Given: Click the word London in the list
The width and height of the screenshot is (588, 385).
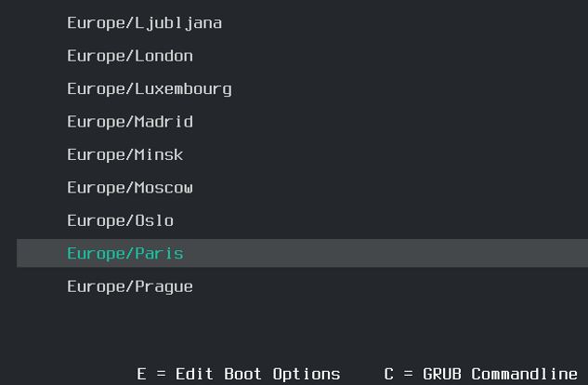Looking at the screenshot, I should coord(163,56).
